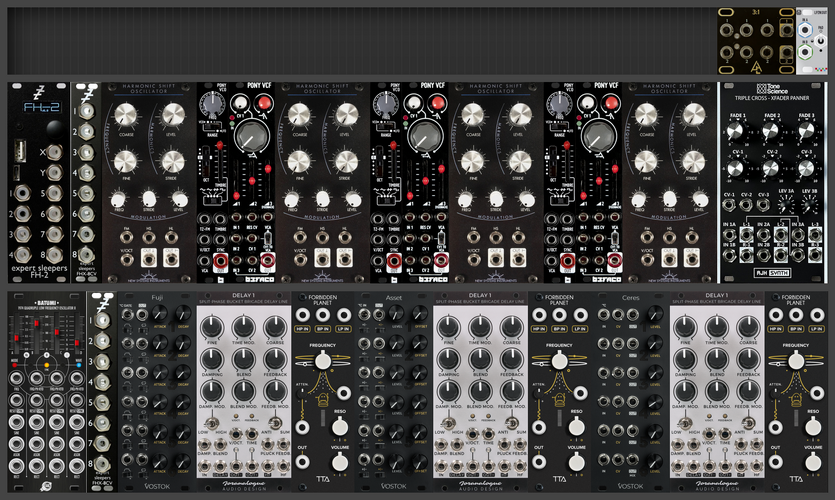The height and width of the screenshot is (500, 835).
Task: Select the CV-2 knob on Triple Cross
Action: 771,169
